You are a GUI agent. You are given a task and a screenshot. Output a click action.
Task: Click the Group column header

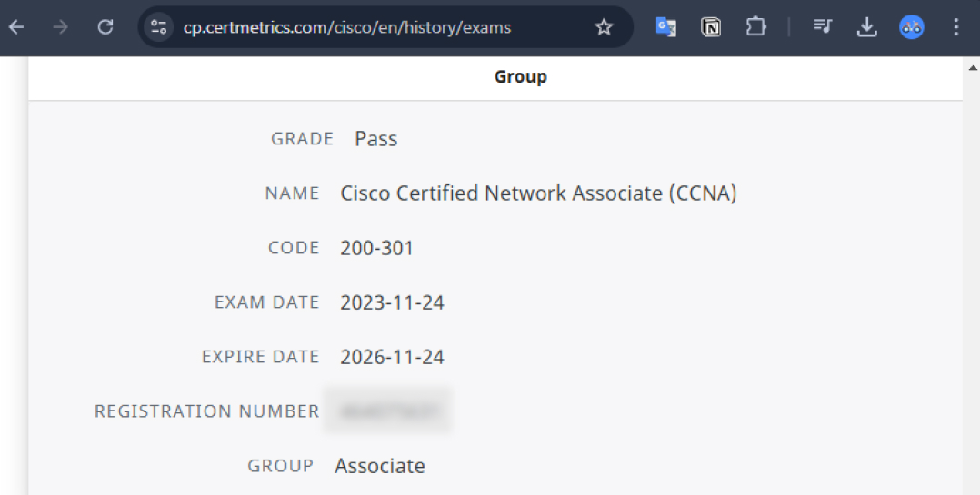[520, 77]
